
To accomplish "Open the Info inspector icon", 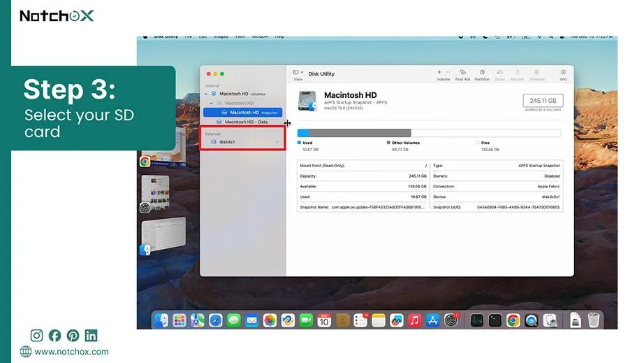I will tap(563, 72).
